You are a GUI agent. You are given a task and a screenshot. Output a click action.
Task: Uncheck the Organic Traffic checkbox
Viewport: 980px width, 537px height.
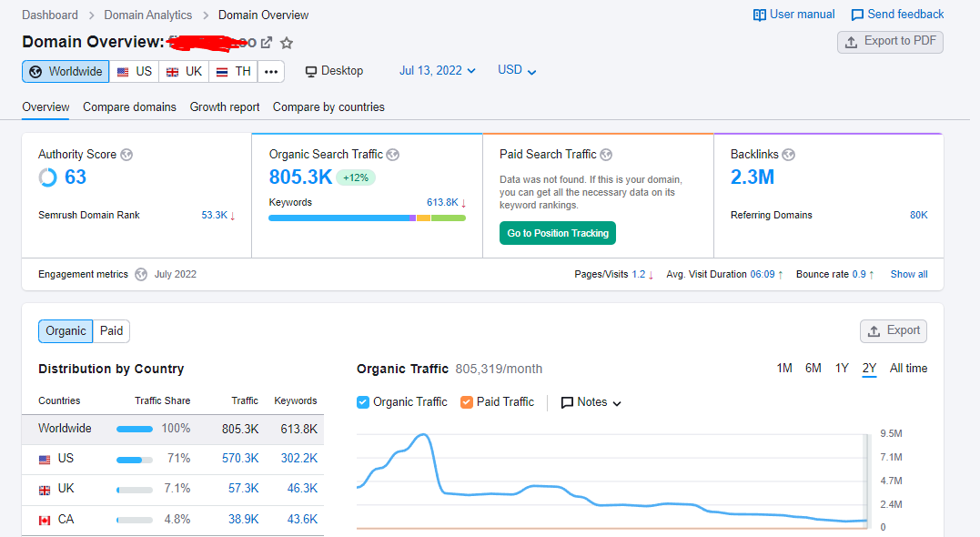point(363,402)
